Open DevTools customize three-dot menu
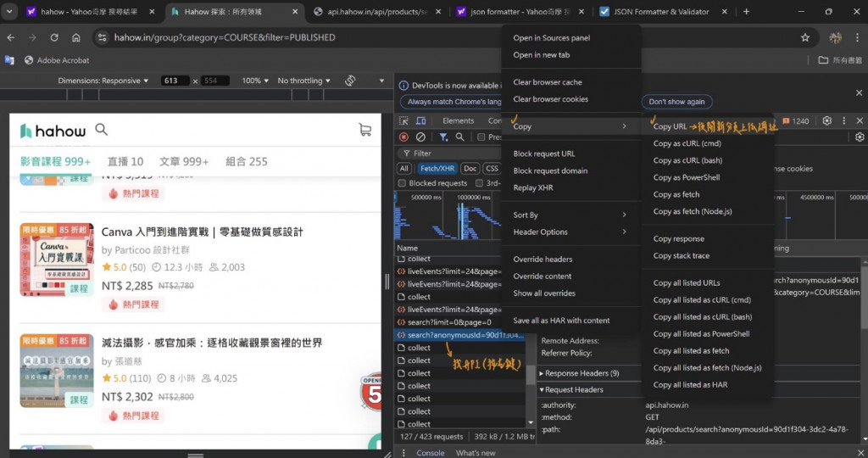 coord(843,120)
